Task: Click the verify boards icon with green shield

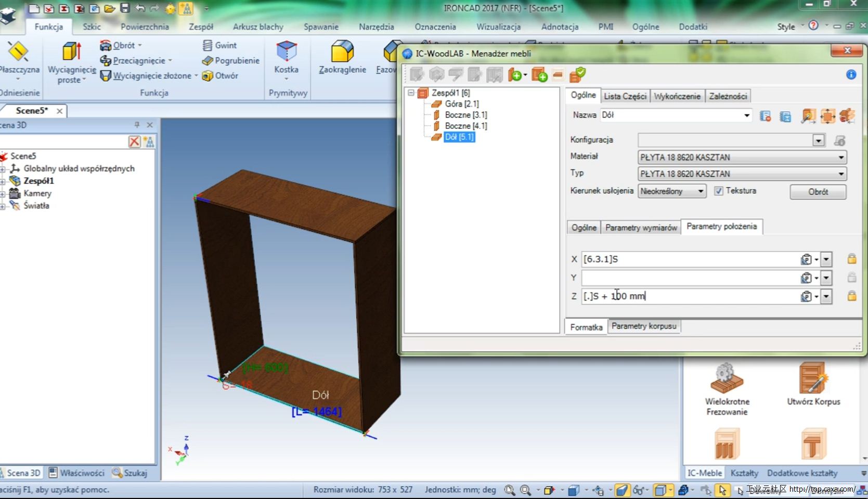Action: click(x=578, y=75)
